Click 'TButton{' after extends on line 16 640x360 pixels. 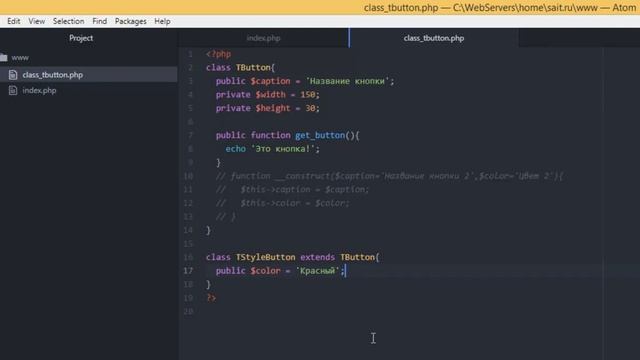[360, 257]
